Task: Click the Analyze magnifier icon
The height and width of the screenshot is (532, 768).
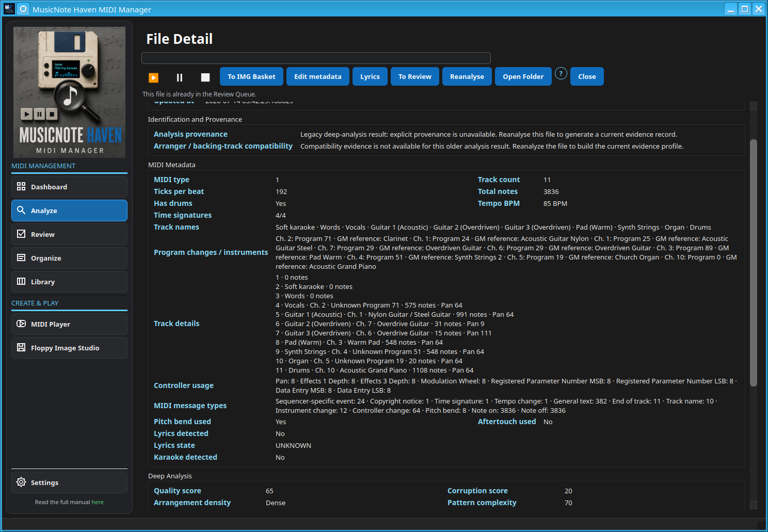Action: click(21, 210)
